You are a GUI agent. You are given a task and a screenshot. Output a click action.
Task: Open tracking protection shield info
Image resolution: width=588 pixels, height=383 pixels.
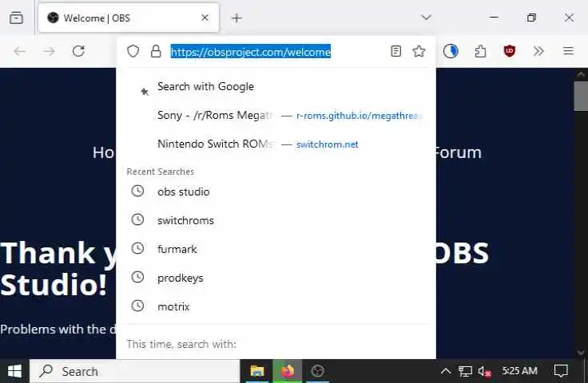(x=133, y=51)
